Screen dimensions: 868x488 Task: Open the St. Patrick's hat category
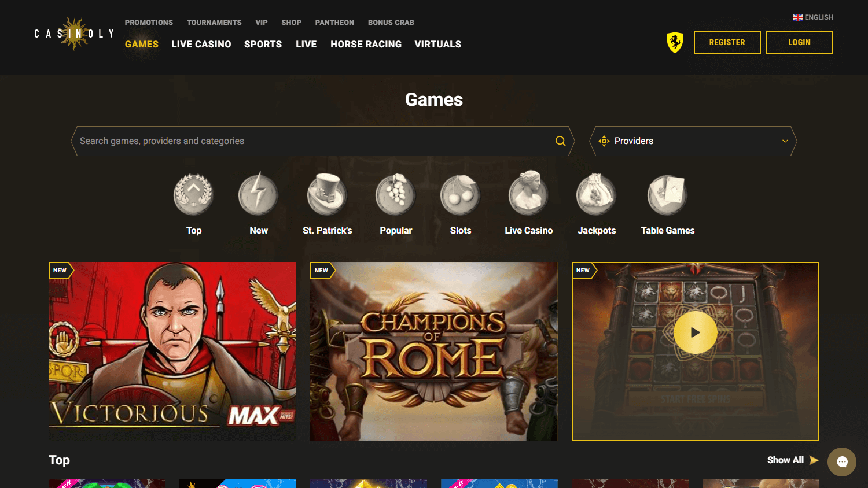tap(327, 194)
